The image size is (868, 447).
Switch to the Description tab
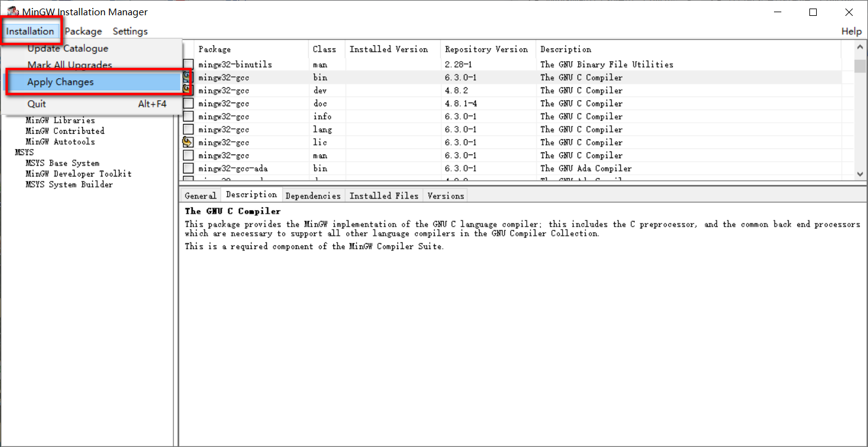coord(251,195)
